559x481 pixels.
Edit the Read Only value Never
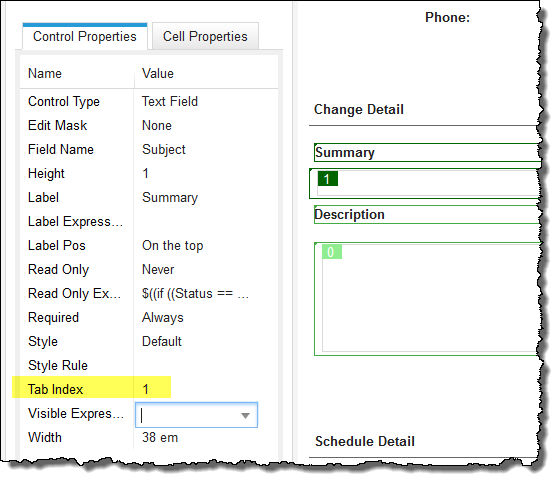pyautogui.click(x=158, y=270)
